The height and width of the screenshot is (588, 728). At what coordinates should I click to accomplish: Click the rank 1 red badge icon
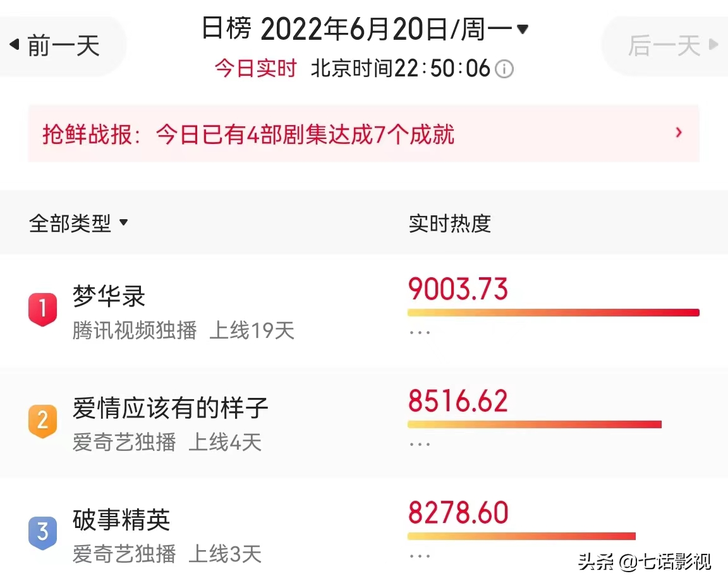(x=43, y=309)
